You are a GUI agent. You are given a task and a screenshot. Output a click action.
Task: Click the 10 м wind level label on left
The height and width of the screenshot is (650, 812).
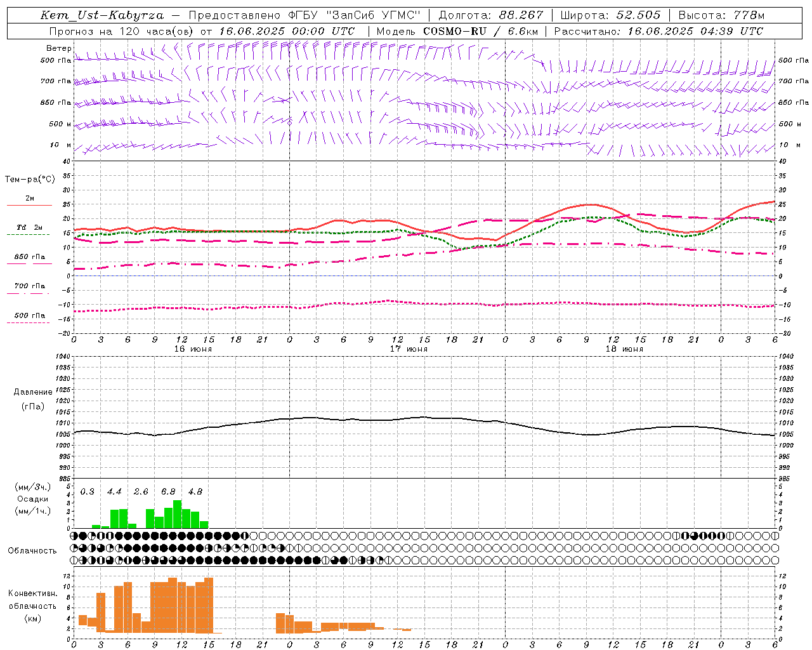coord(61,145)
